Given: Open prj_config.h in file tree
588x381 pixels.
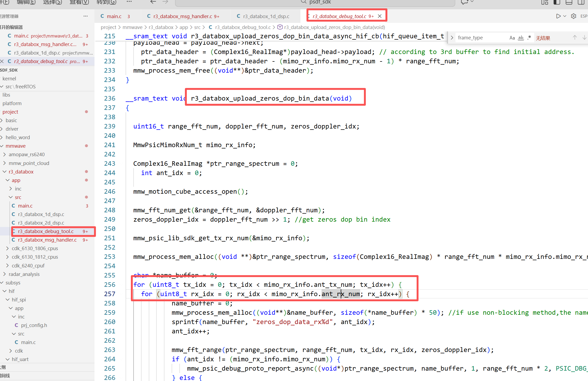Looking at the screenshot, I should pyautogui.click(x=34, y=325).
